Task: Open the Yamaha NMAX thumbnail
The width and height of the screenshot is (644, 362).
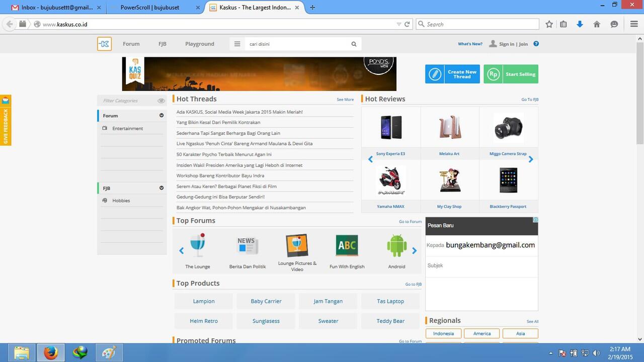Action: pos(391,180)
